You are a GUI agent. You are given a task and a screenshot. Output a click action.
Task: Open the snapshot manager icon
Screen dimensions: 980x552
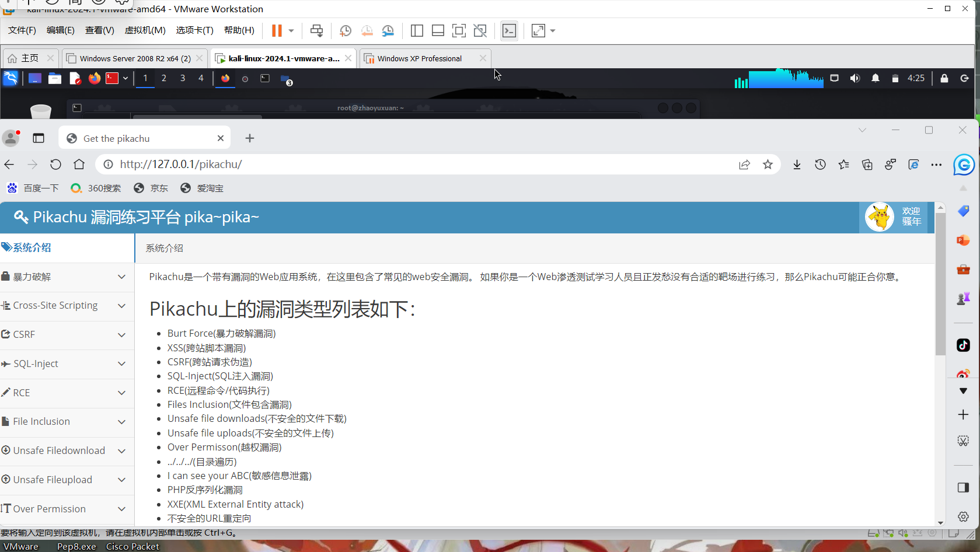point(388,30)
